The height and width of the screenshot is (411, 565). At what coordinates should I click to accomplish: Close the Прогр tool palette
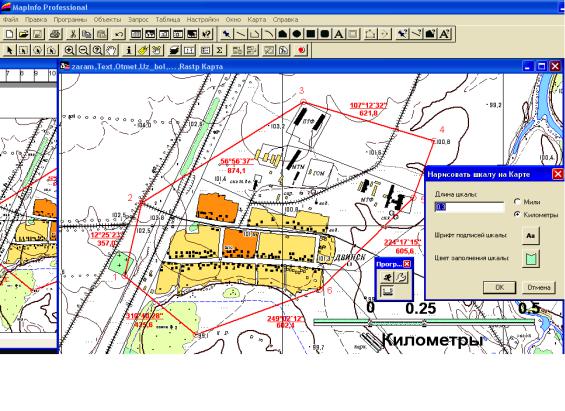[x=407, y=264]
